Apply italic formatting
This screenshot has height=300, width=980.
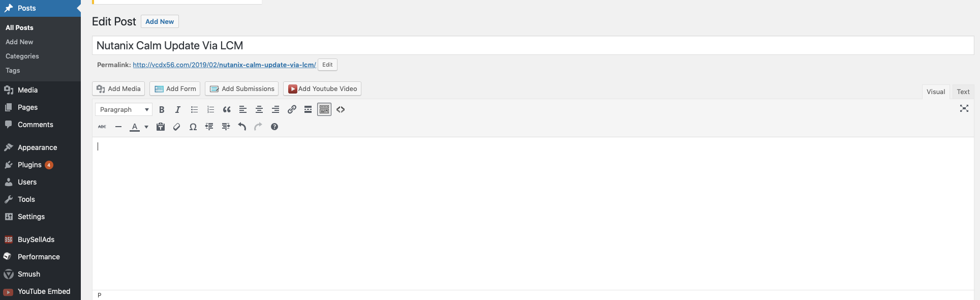point(178,109)
